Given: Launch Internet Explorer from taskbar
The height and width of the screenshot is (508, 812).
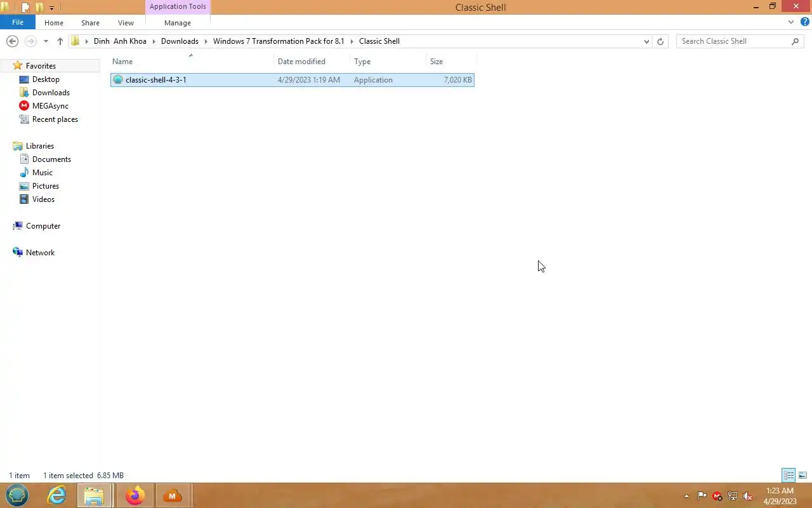Looking at the screenshot, I should [x=57, y=495].
